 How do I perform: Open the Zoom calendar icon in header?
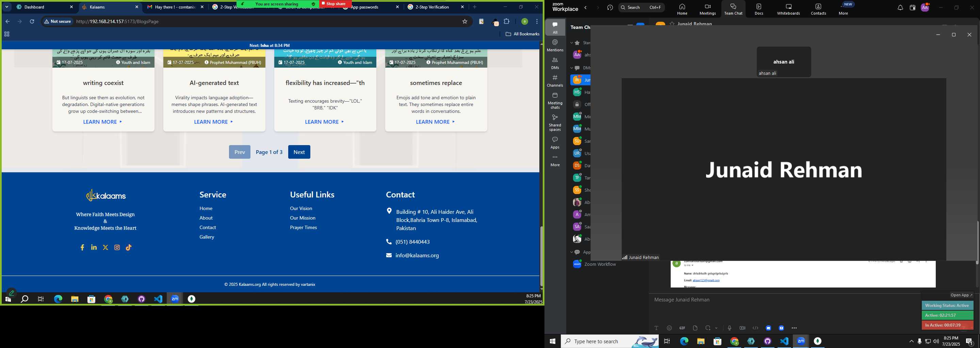(x=912, y=7)
